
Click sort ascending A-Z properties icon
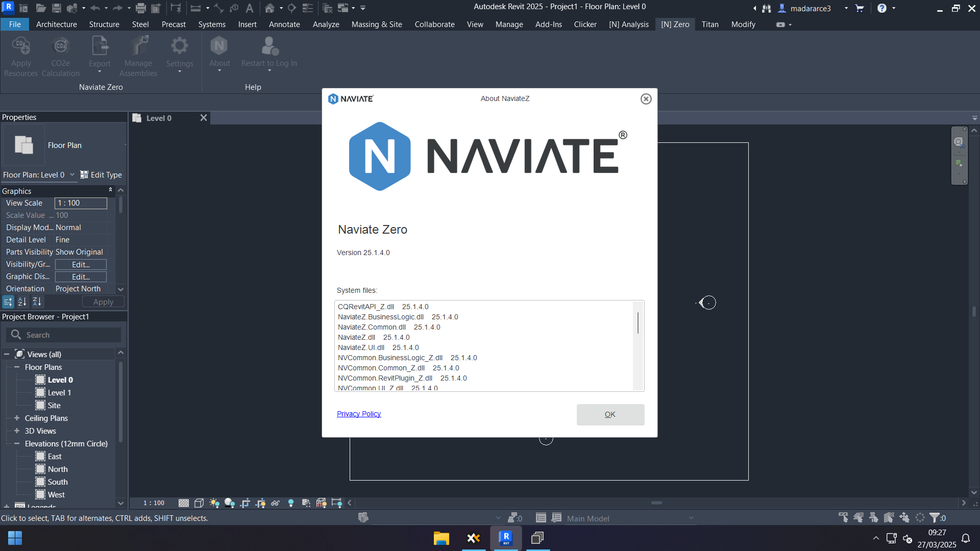pos(22,302)
